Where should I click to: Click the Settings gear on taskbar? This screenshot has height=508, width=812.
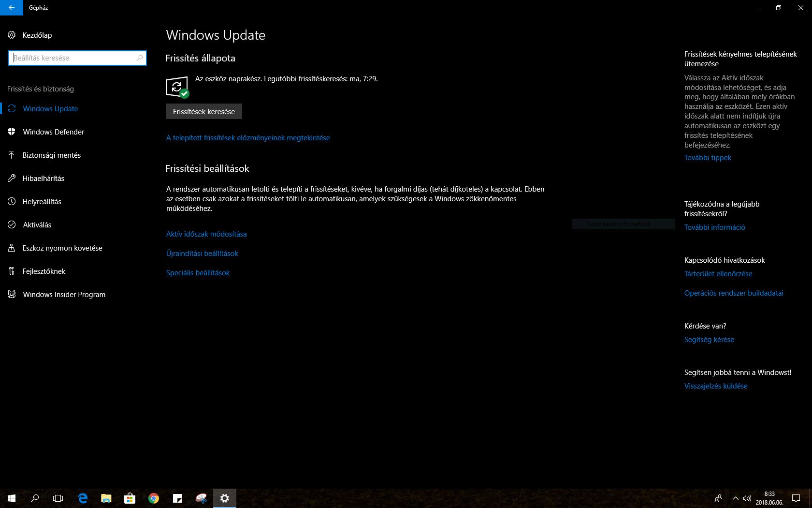tap(225, 498)
